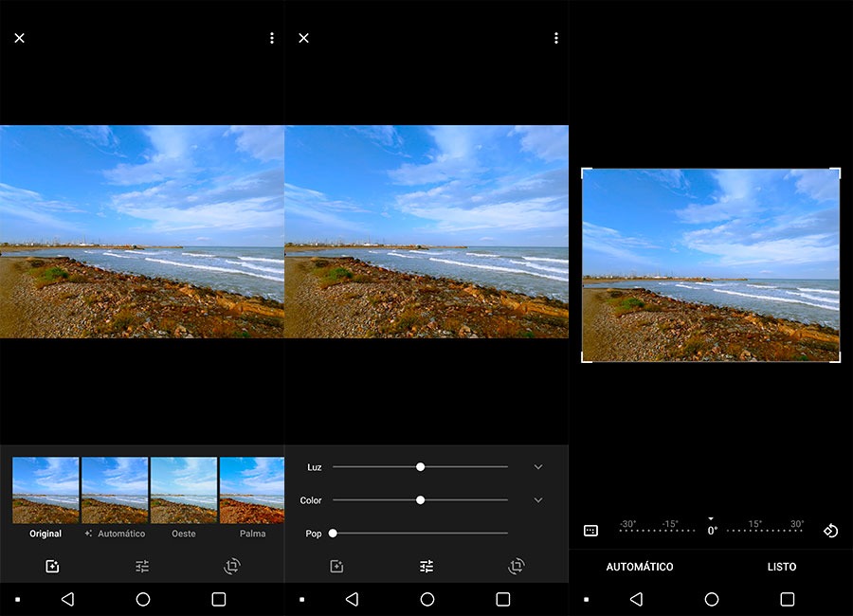Expand the Luz adjustment options
The height and width of the screenshot is (616, 853).
tap(538, 466)
